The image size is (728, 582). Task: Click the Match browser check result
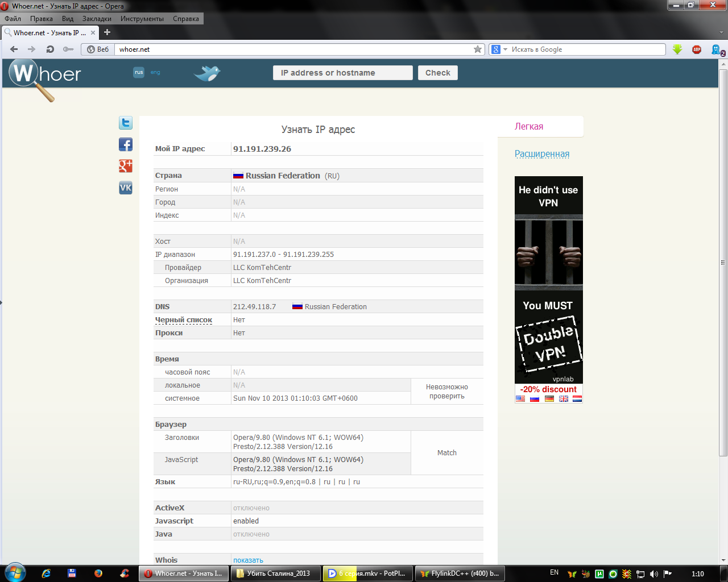click(447, 453)
